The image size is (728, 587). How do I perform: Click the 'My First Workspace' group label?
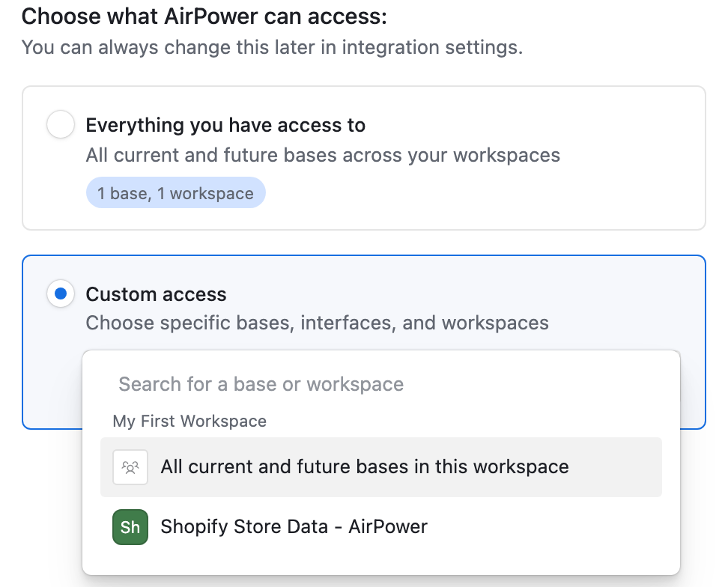(189, 421)
